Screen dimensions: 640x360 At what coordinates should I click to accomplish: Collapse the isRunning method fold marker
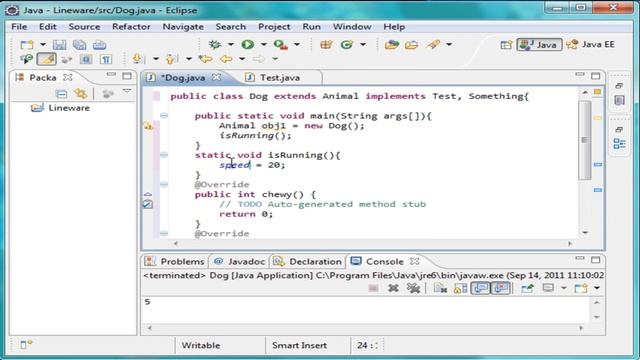pyautogui.click(x=164, y=155)
